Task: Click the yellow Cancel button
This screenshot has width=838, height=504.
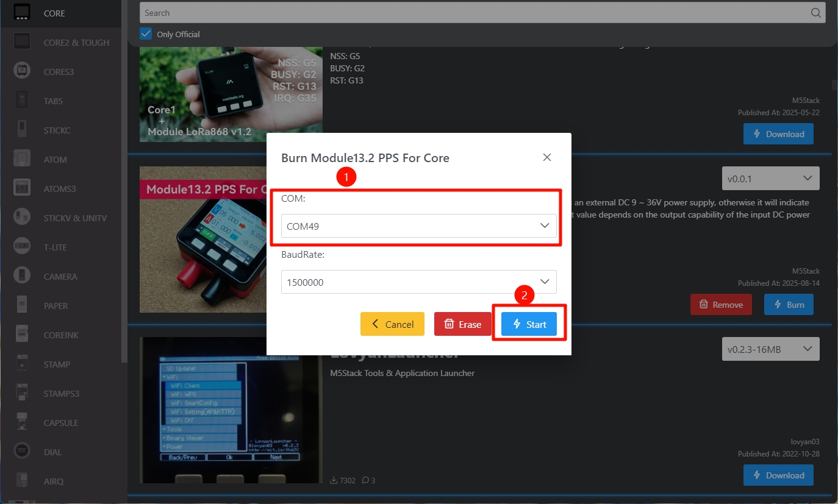Action: pos(392,324)
